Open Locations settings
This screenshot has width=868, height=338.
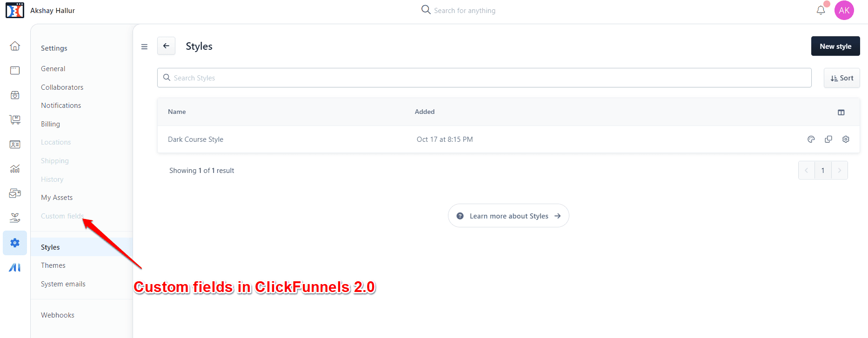coord(56,142)
